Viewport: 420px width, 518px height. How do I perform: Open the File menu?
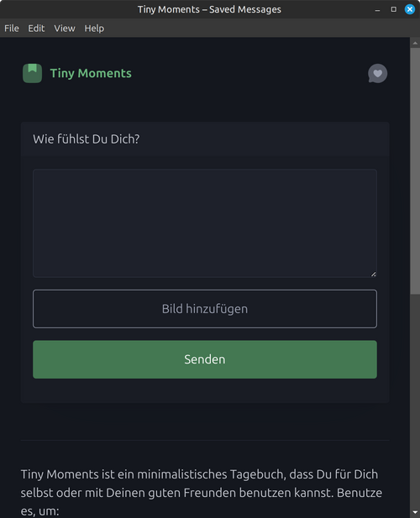(12, 29)
